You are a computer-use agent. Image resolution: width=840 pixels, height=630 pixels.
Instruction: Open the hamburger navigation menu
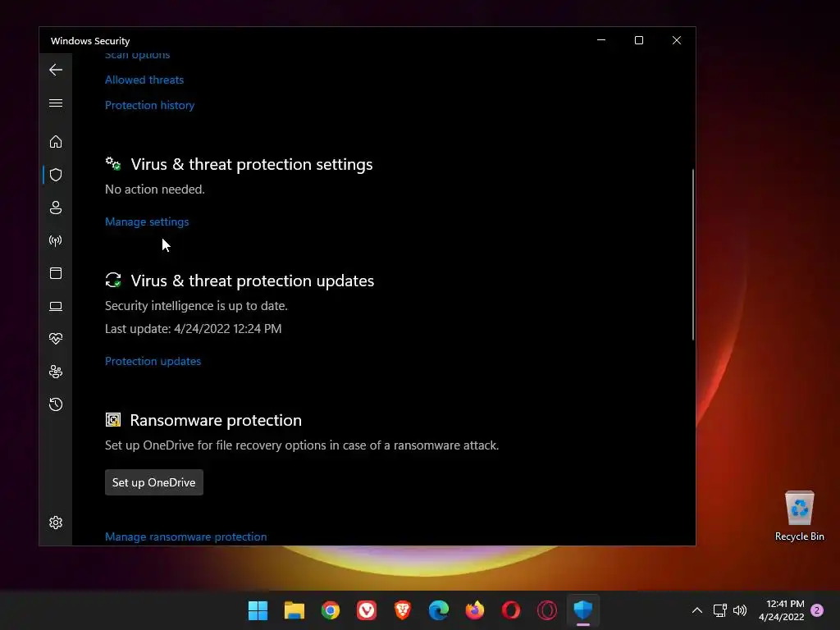point(56,103)
